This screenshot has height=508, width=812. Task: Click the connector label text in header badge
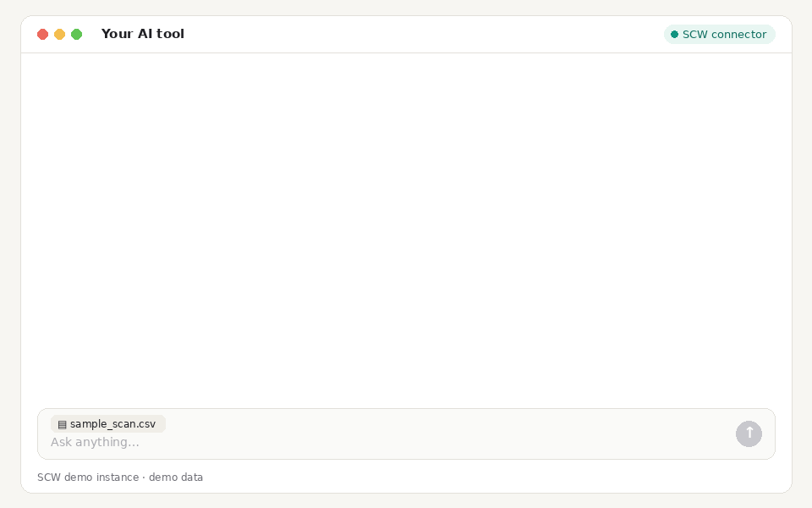pyautogui.click(x=739, y=34)
